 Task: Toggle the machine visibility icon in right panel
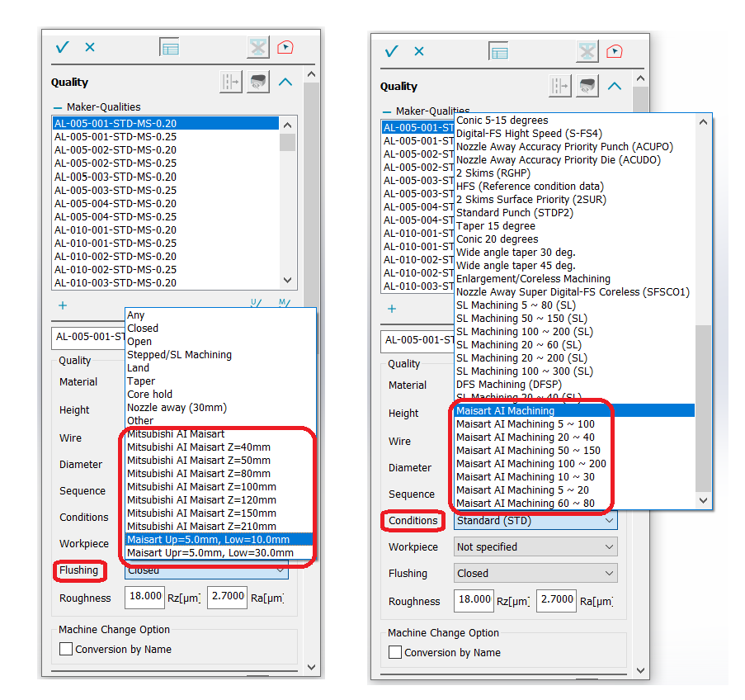coord(587,86)
